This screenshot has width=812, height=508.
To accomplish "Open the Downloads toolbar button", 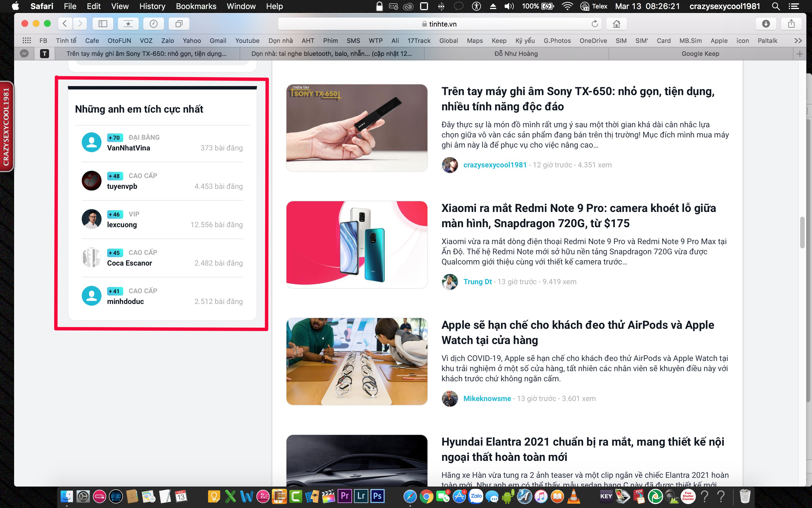I will point(766,23).
